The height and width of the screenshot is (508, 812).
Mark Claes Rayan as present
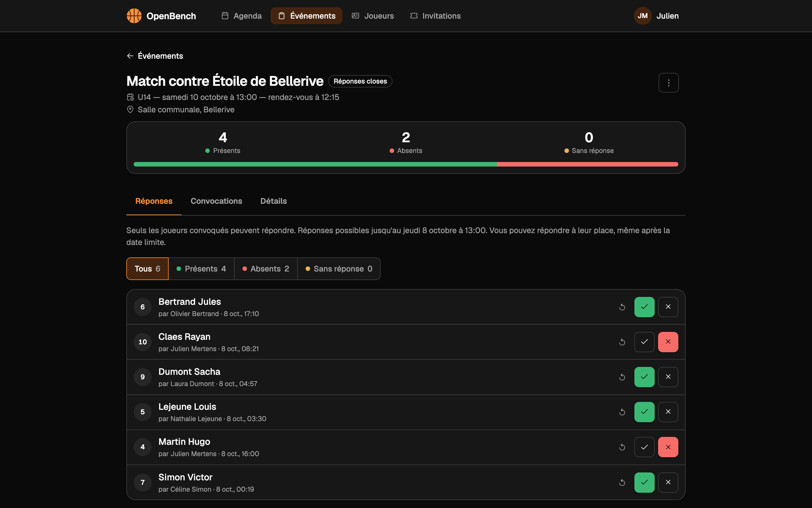(644, 342)
